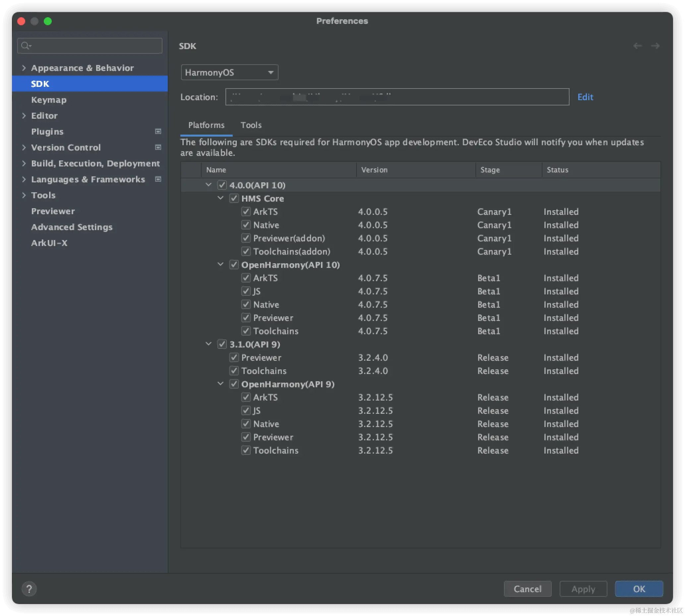The height and width of the screenshot is (616, 685).
Task: Click the help question mark button
Action: click(29, 589)
